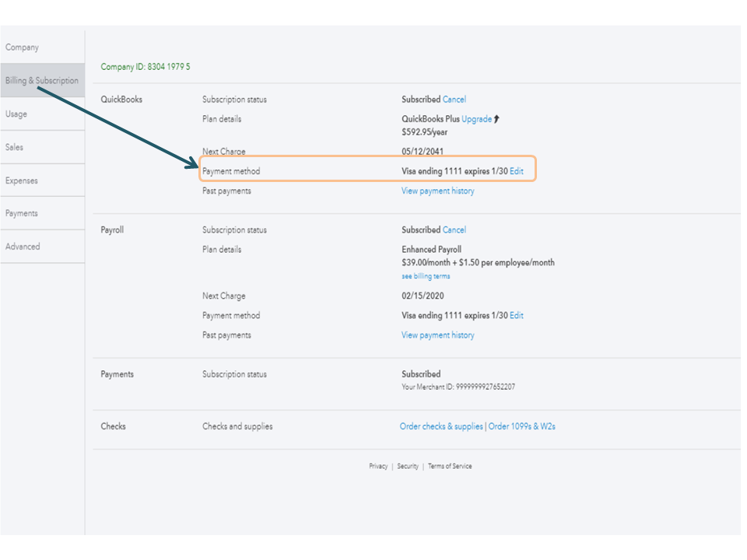Open Order 1099s & W2s link
The width and height of the screenshot is (747, 560).
[521, 426]
